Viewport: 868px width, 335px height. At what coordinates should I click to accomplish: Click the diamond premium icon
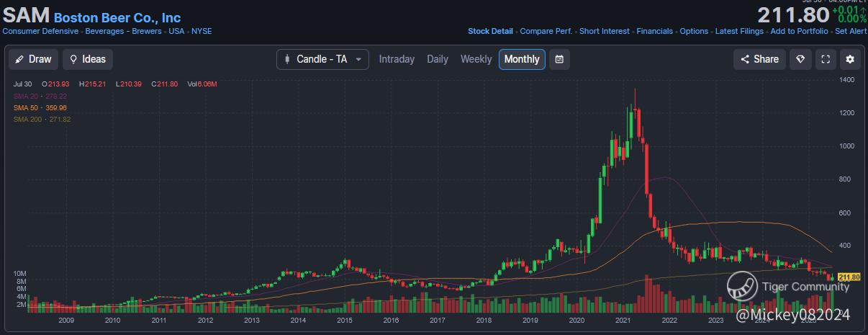click(x=800, y=59)
